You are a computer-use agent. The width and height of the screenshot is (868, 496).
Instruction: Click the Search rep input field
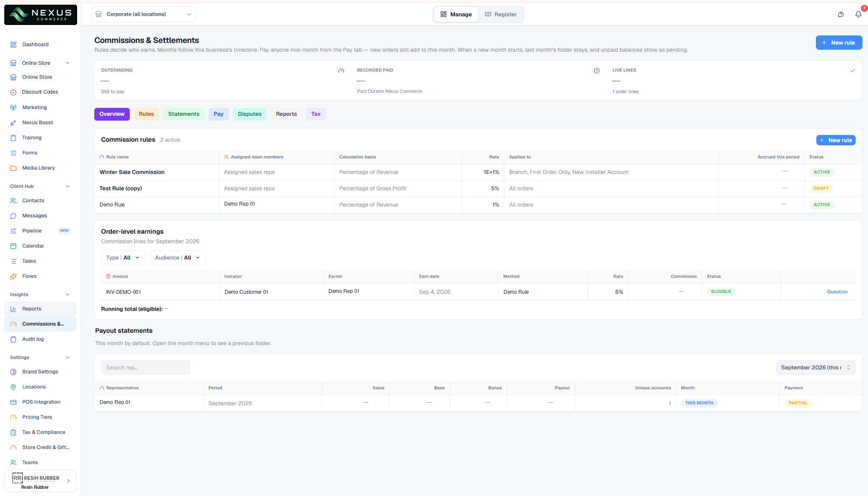pos(145,368)
